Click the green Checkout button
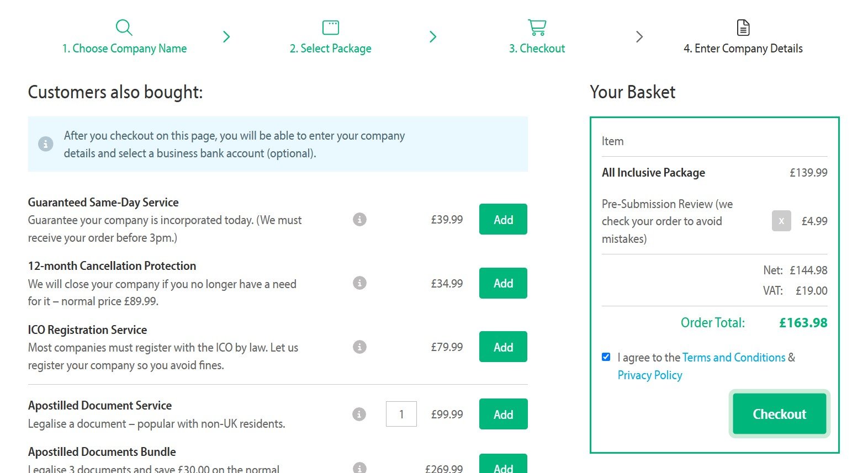Screen dimensions: 868x473 [780, 414]
